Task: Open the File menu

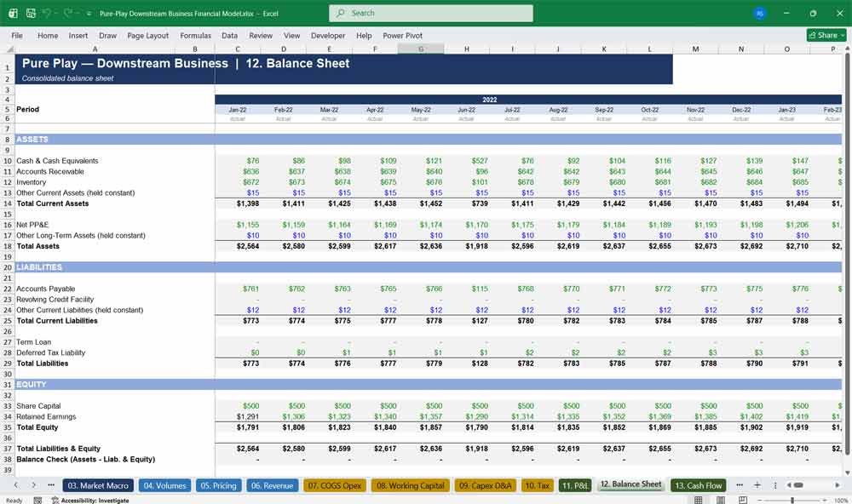Action: pos(17,35)
